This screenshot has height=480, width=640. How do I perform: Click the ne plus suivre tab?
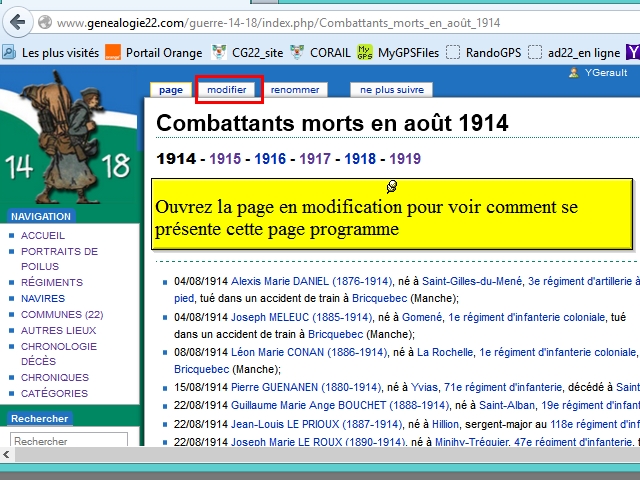(x=392, y=90)
